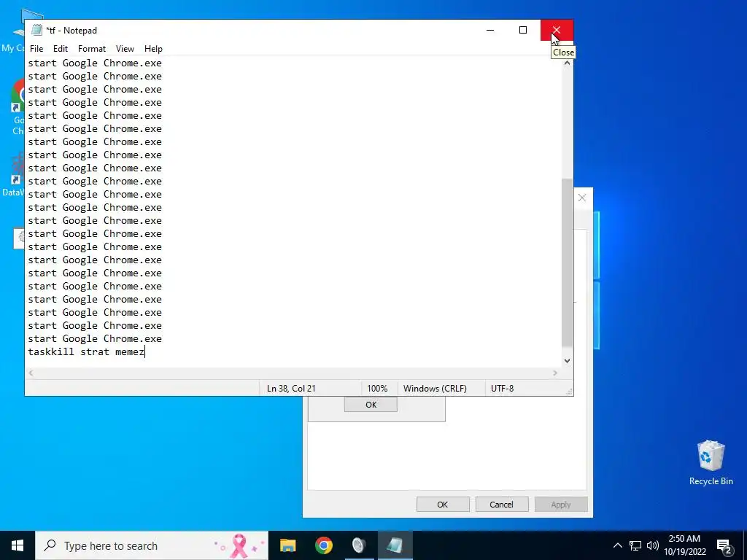Viewport: 747px width, 560px height.
Task: Close the background dialog window
Action: point(582,198)
